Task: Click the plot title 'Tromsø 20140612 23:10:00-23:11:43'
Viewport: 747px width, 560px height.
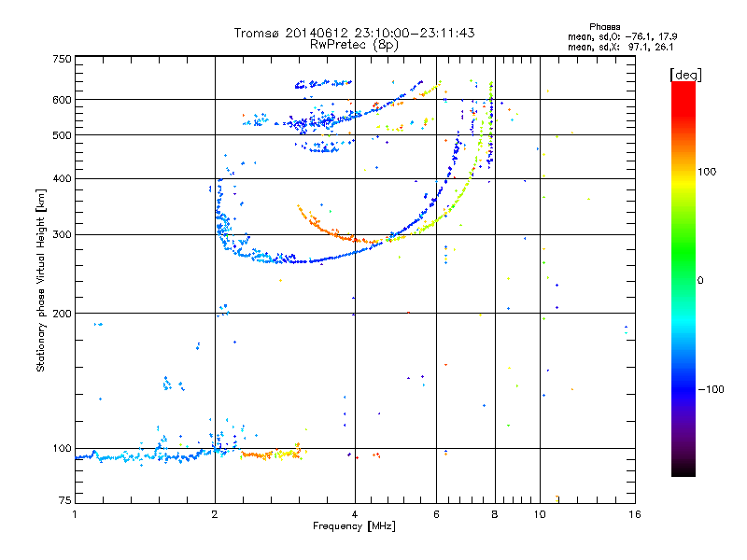Action: [354, 33]
